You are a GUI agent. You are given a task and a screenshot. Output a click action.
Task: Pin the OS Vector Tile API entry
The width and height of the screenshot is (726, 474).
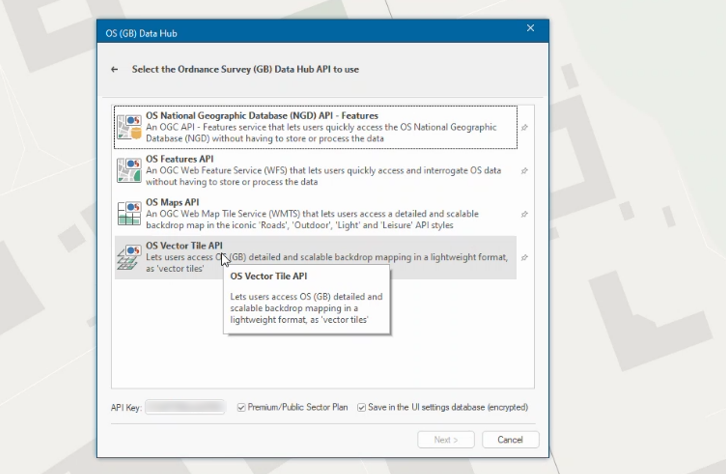pyautogui.click(x=524, y=257)
